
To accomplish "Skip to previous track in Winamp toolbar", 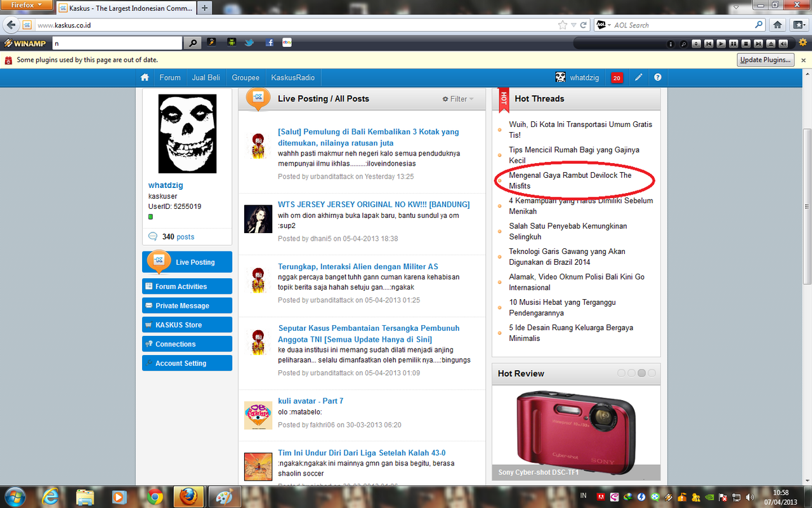I will coord(709,44).
